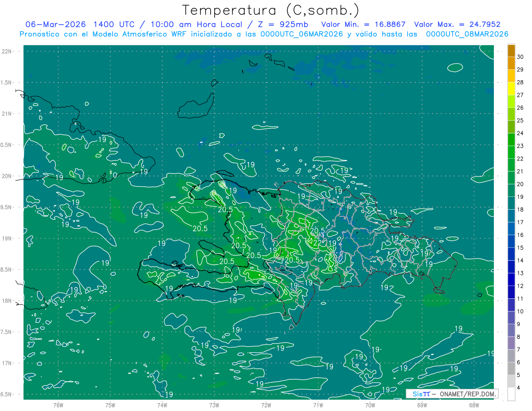Click the "30" value on the color scale
The image size is (532, 411).
520,57
